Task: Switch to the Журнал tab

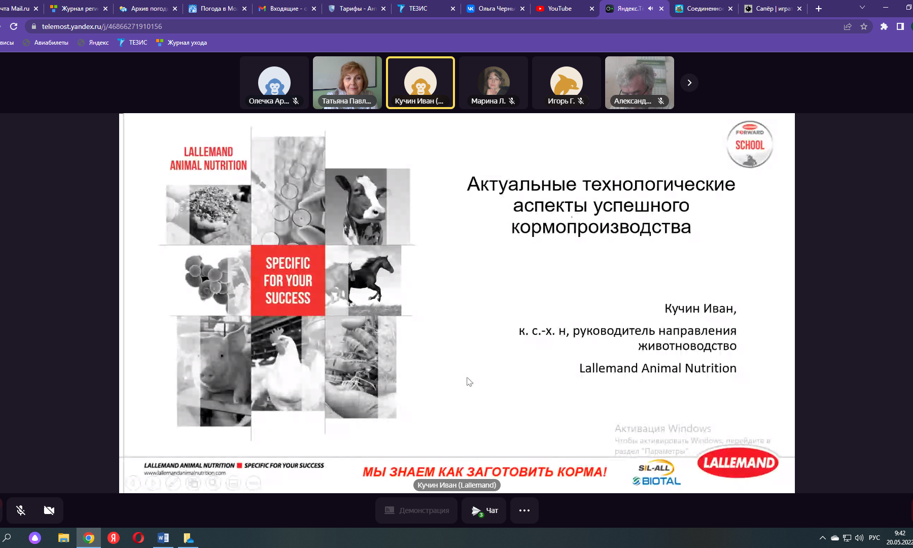Action: pyautogui.click(x=79, y=8)
